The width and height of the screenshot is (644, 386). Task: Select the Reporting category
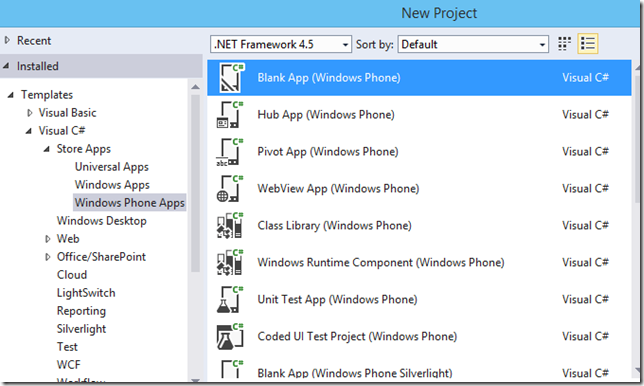[x=81, y=311]
